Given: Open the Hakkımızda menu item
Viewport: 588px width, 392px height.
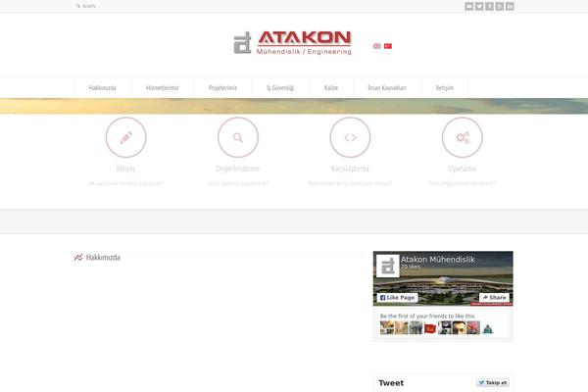Looking at the screenshot, I should 102,88.
